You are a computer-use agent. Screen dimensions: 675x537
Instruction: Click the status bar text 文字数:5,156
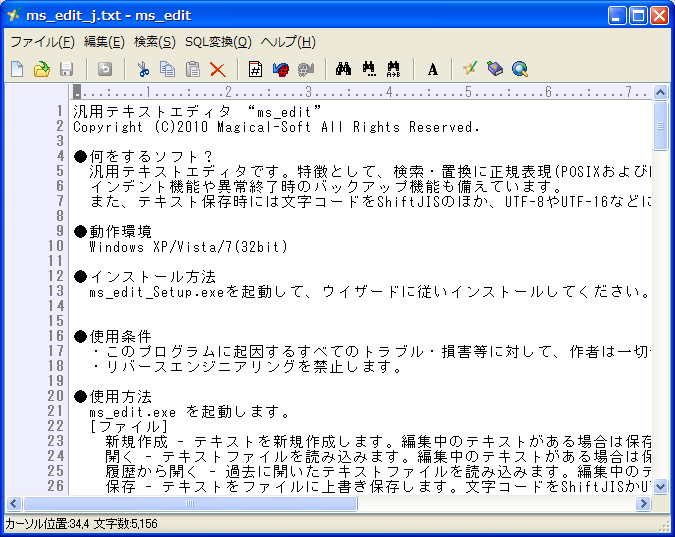(x=126, y=524)
